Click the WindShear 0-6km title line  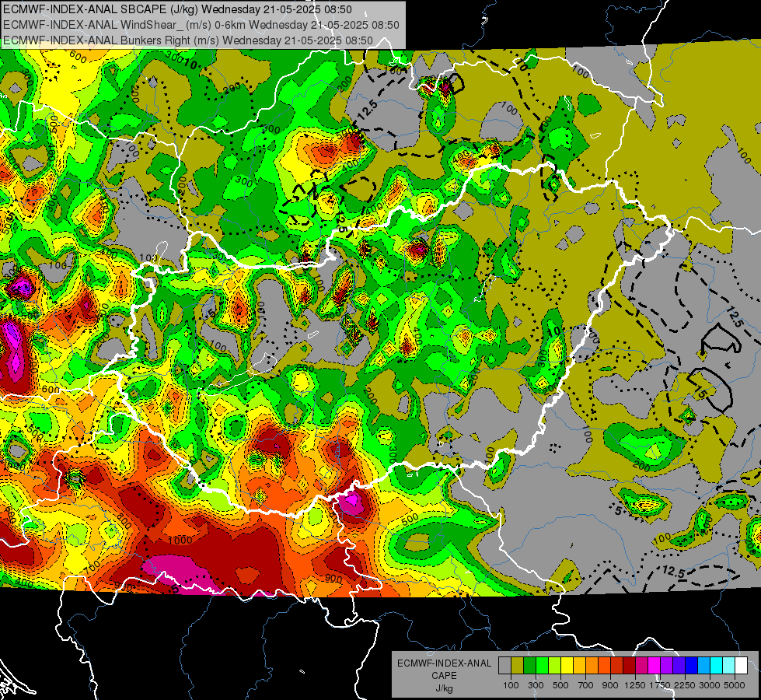tap(201, 25)
